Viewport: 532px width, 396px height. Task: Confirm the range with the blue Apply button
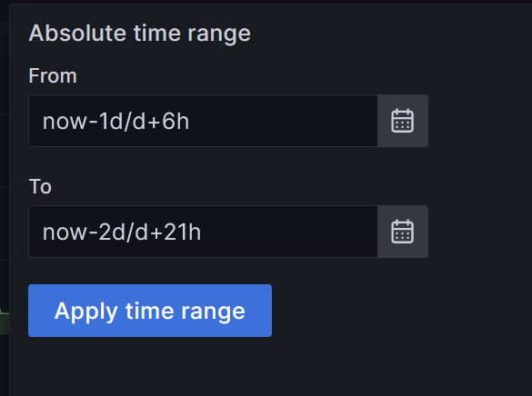point(150,311)
